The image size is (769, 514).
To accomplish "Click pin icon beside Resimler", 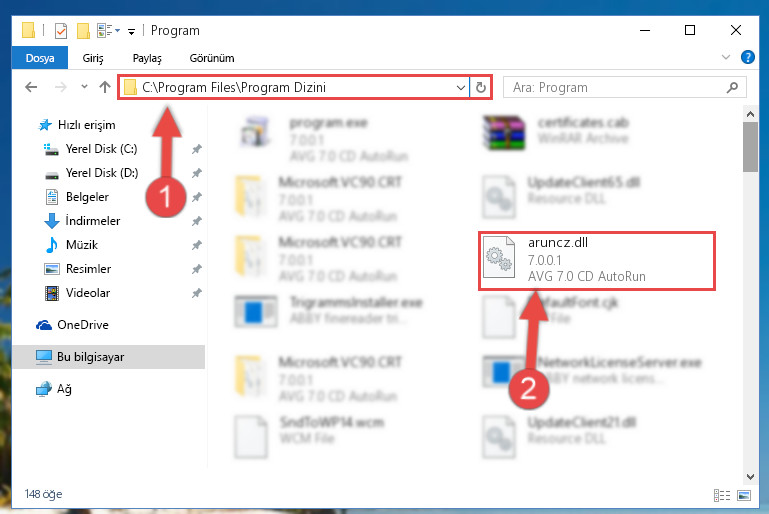I will 196,269.
